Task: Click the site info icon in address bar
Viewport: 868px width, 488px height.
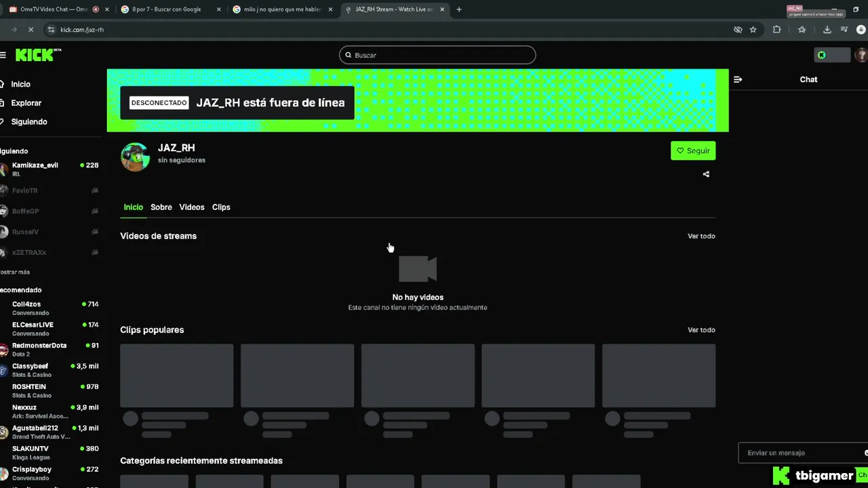Action: 51,30
